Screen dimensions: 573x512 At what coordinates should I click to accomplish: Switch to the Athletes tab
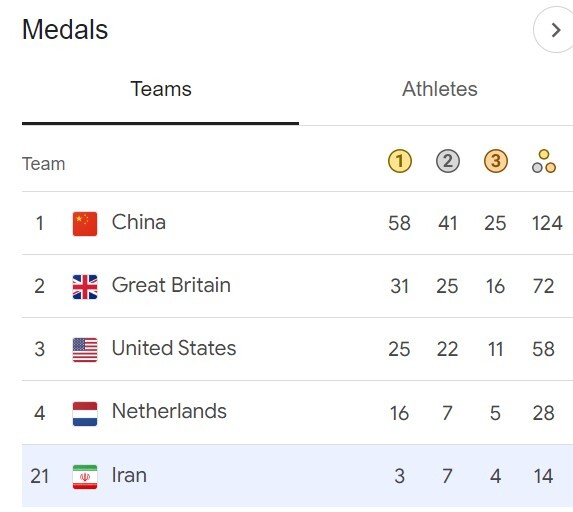click(440, 89)
